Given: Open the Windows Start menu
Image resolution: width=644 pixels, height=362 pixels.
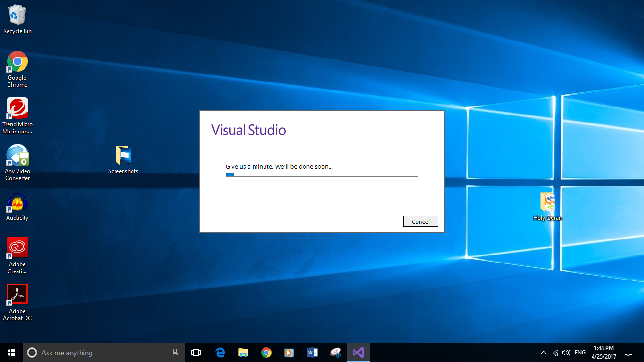Looking at the screenshot, I should [11, 353].
